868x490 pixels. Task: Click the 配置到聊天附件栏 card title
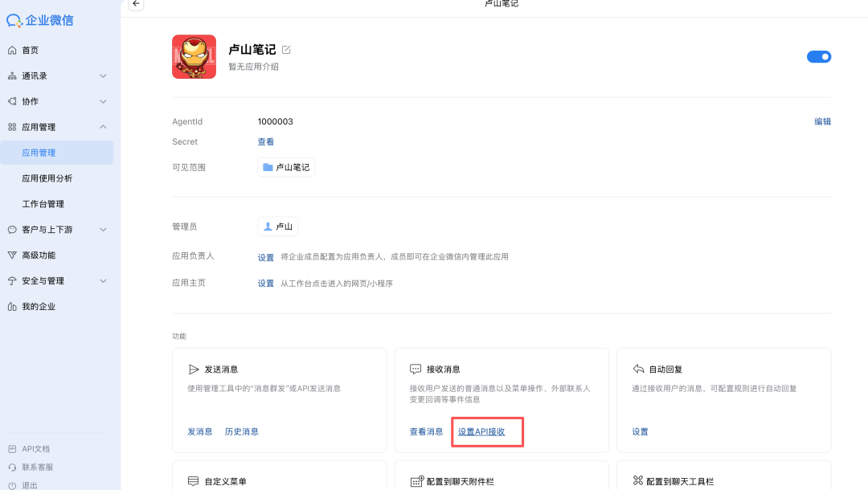pyautogui.click(x=460, y=482)
